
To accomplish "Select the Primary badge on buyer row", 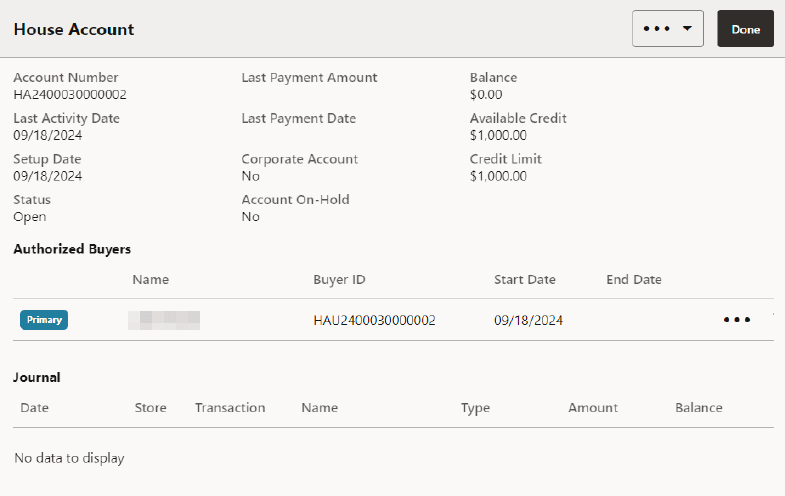I will [44, 320].
